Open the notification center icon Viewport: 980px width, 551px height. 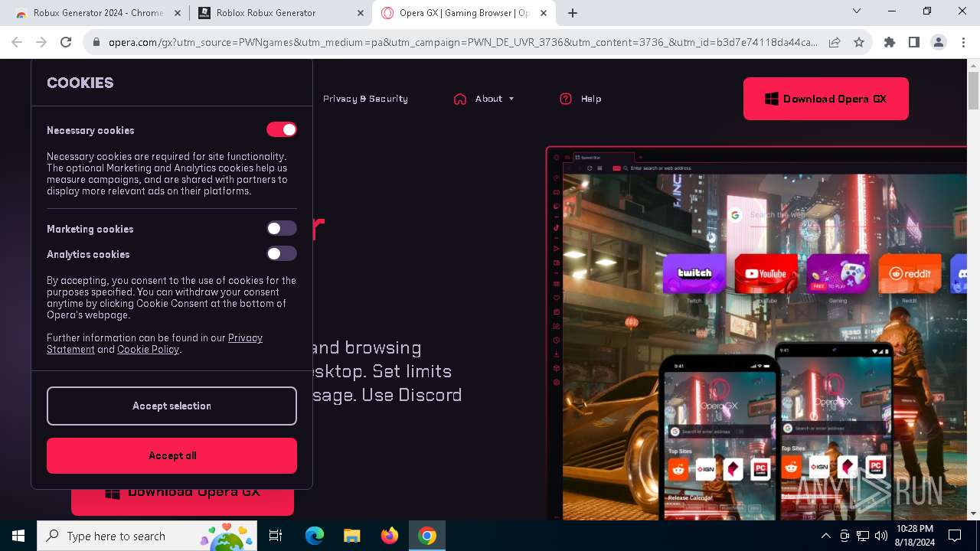coord(955,536)
